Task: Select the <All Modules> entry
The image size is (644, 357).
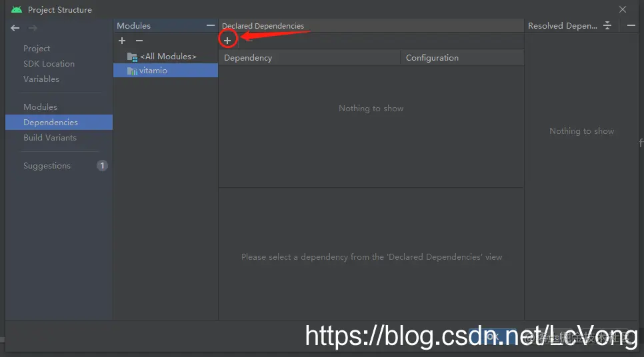Action: 165,56
